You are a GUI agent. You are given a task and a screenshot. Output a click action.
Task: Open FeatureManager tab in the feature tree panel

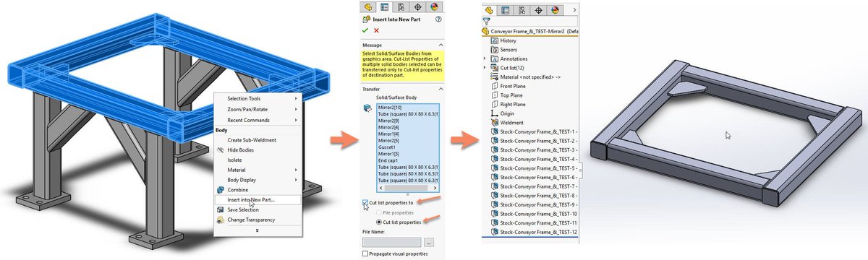click(490, 10)
